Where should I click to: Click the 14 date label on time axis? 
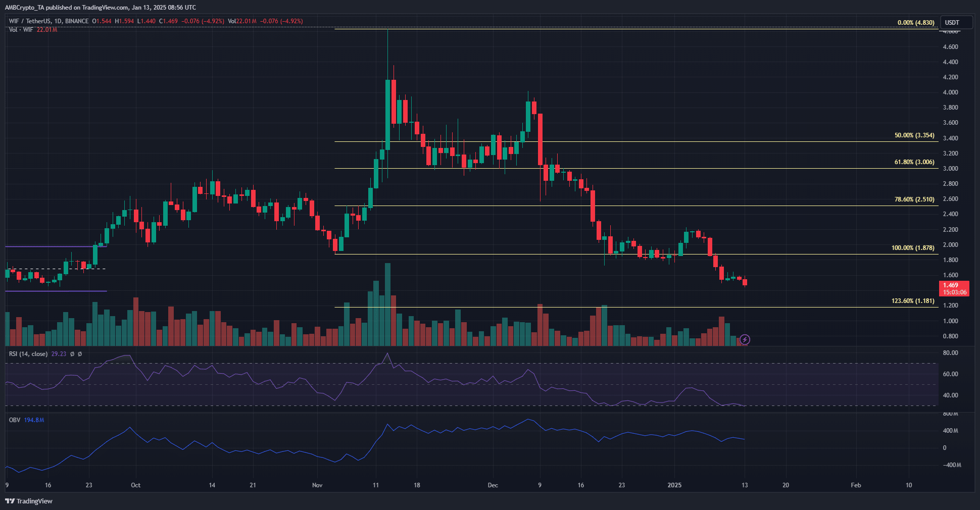click(212, 485)
